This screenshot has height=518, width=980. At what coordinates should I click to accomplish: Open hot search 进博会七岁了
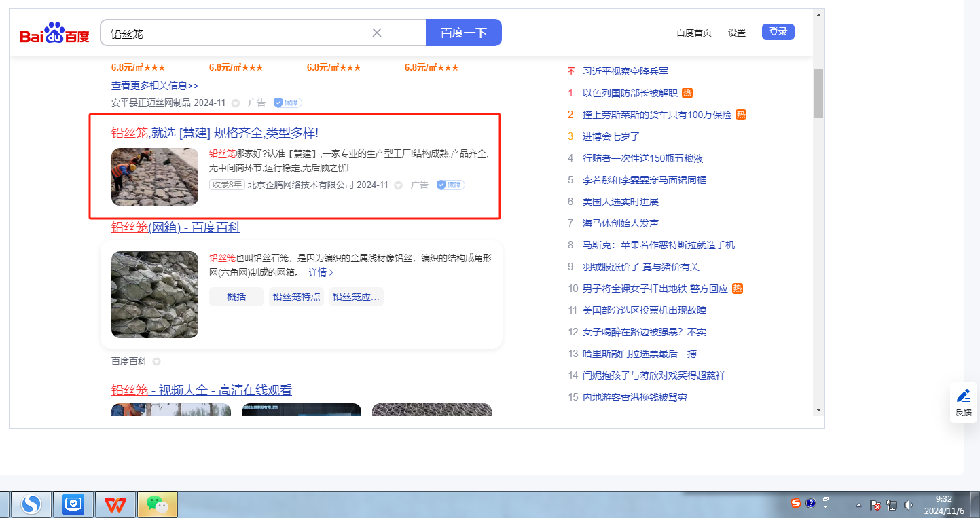tap(611, 136)
